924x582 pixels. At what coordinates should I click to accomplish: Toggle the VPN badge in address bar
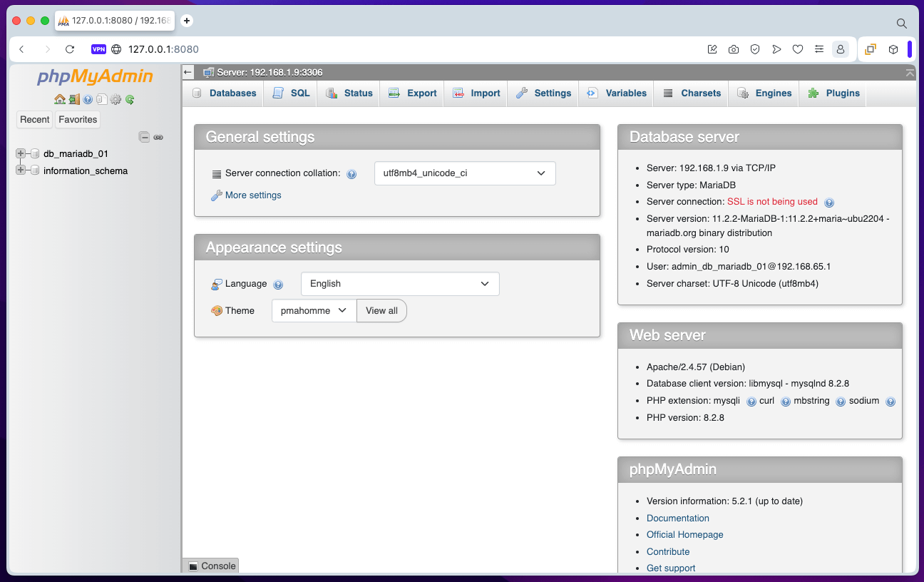tap(98, 49)
